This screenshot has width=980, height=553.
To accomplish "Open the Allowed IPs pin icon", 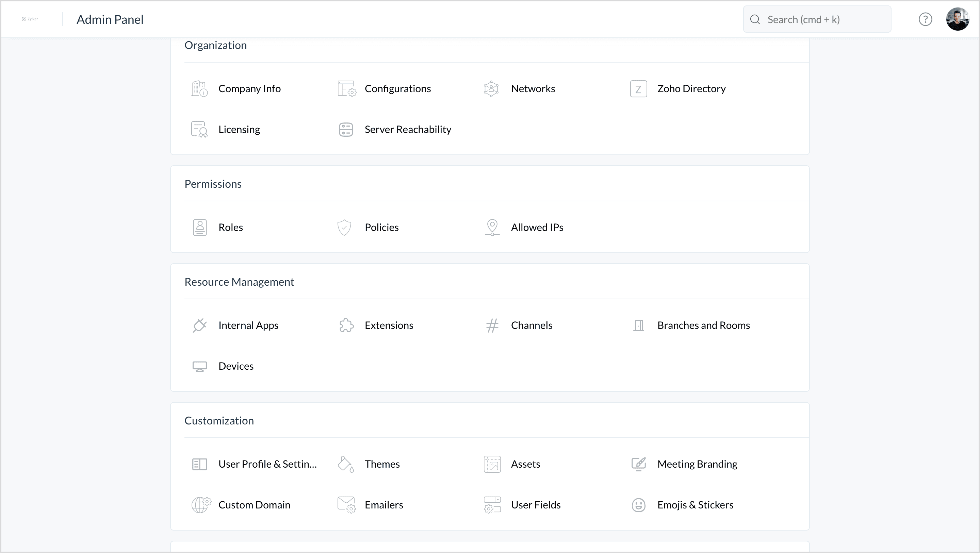I will click(492, 228).
